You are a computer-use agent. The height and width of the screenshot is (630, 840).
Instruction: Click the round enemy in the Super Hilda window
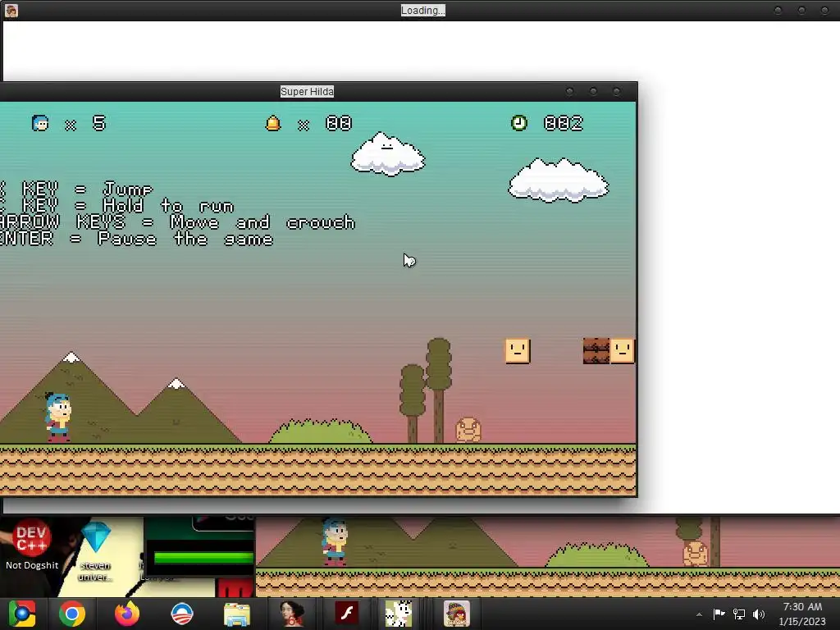(468, 430)
